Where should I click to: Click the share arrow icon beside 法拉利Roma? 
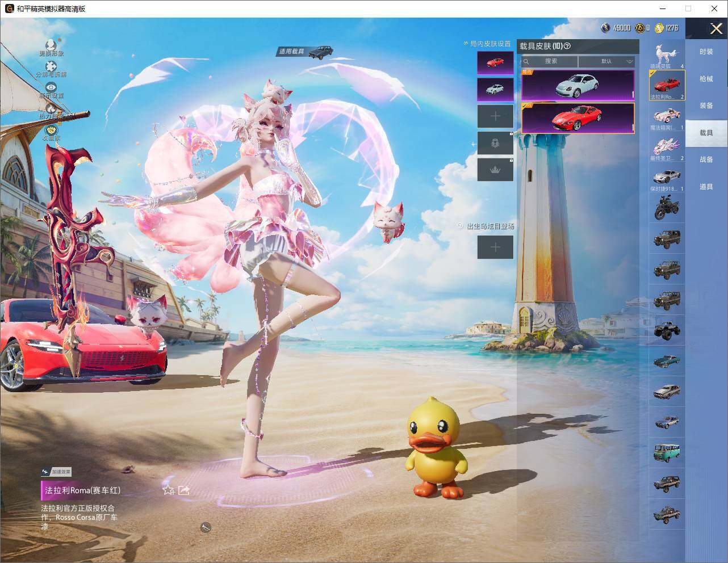pos(183,490)
